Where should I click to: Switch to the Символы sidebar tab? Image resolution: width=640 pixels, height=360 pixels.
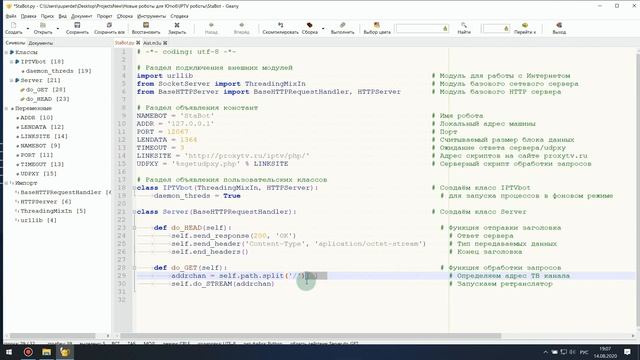pos(15,43)
